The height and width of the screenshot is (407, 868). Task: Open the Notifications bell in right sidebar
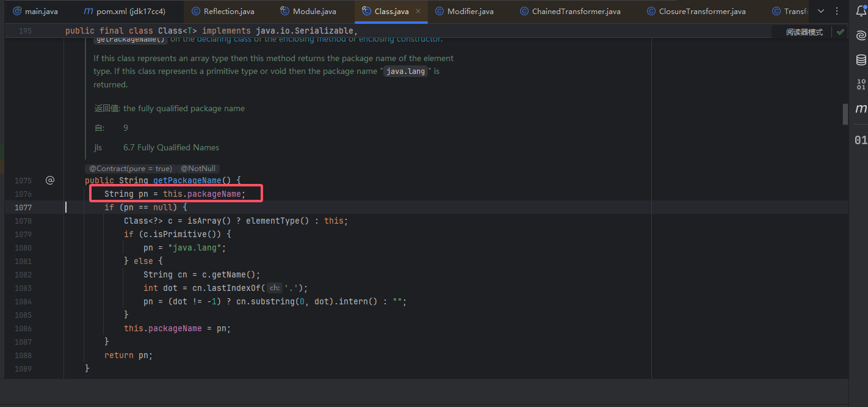(x=861, y=10)
